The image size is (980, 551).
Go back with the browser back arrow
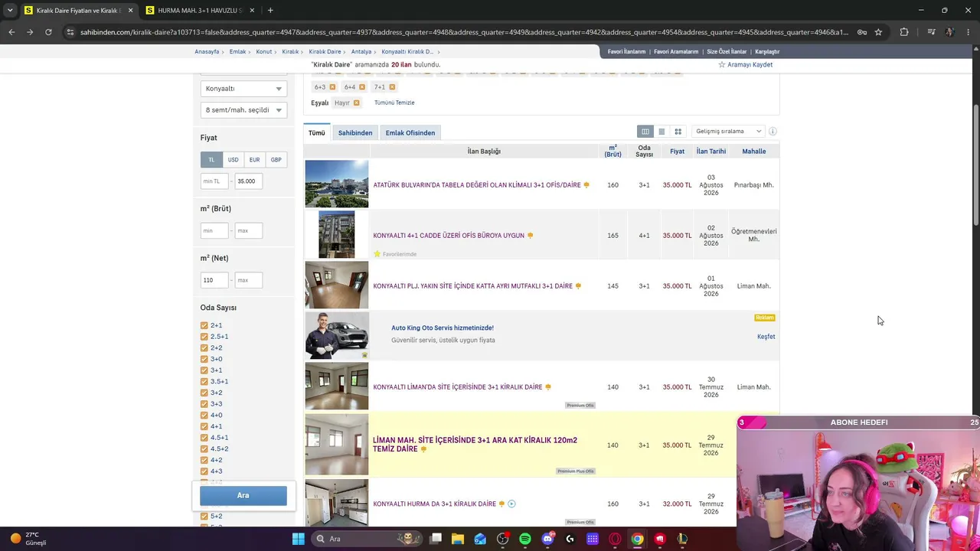(11, 32)
